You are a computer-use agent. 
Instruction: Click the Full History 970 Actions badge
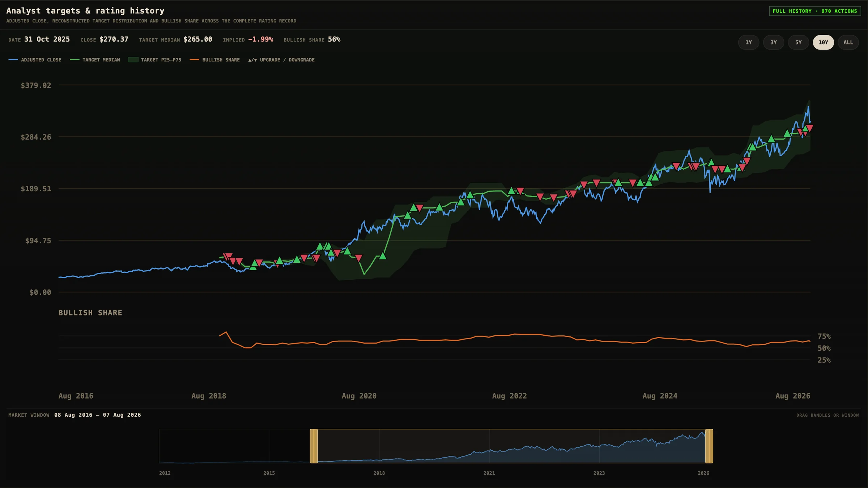(x=815, y=11)
